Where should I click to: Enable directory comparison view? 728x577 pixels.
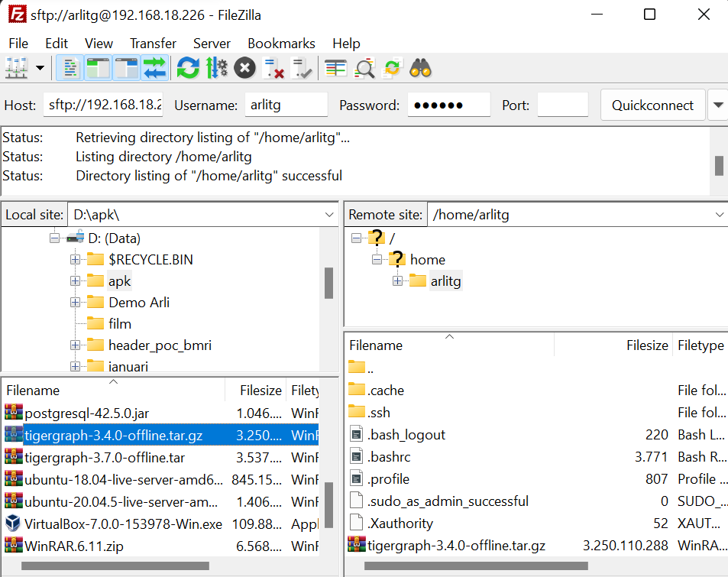364,68
